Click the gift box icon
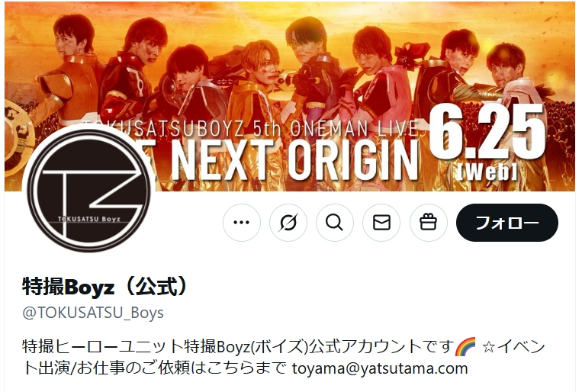The height and width of the screenshot is (392, 582). pyautogui.click(x=429, y=223)
